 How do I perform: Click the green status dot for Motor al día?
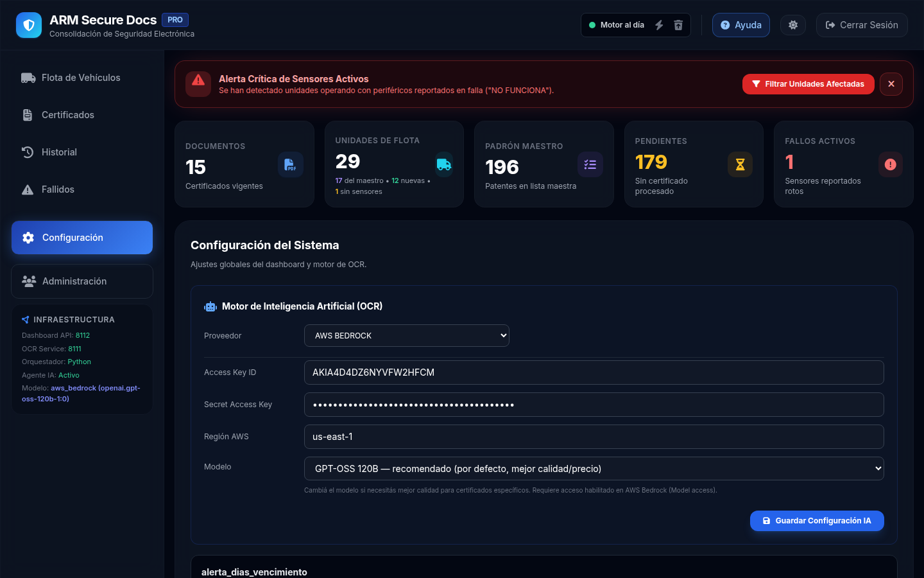coord(592,25)
